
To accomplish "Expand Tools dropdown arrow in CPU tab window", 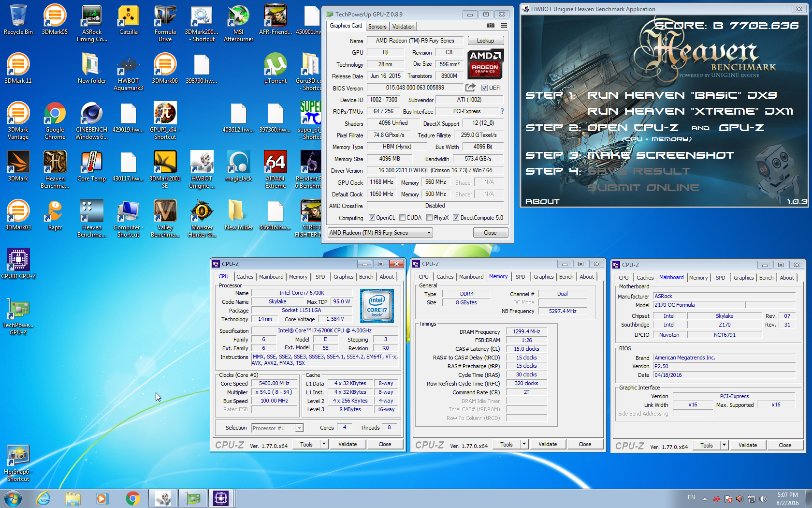I will (324, 444).
